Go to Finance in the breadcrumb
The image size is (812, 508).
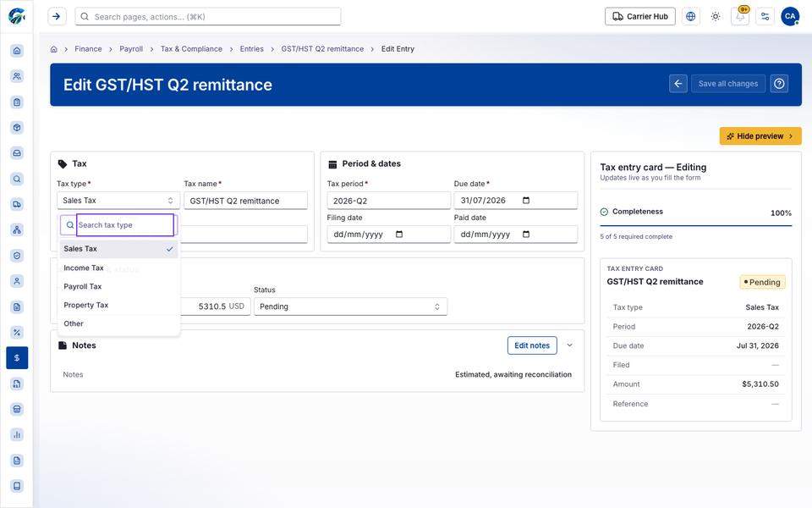(88, 49)
